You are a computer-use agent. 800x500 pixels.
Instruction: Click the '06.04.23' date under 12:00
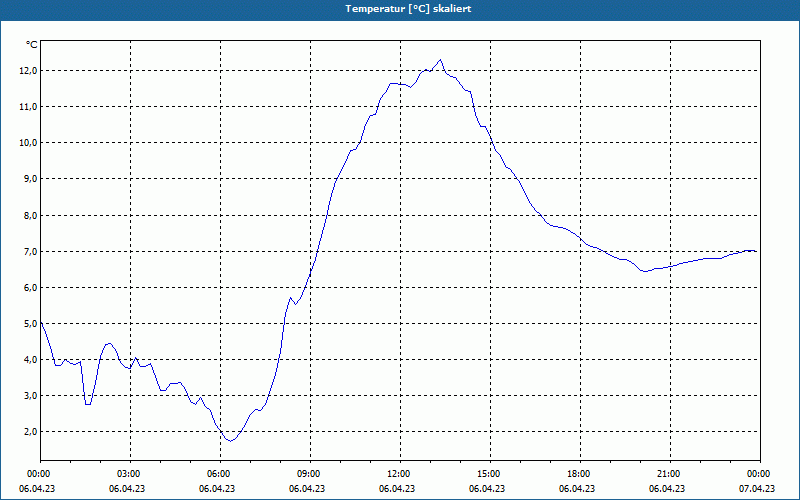[x=397, y=488]
